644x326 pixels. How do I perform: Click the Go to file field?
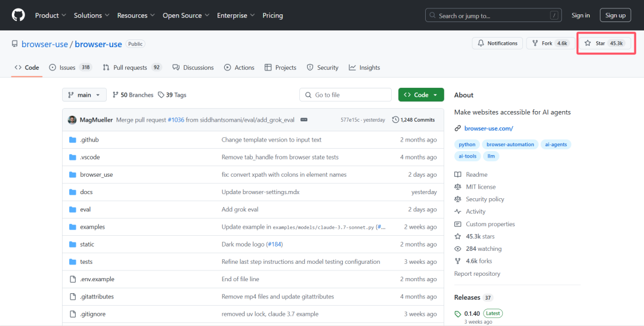coord(345,95)
